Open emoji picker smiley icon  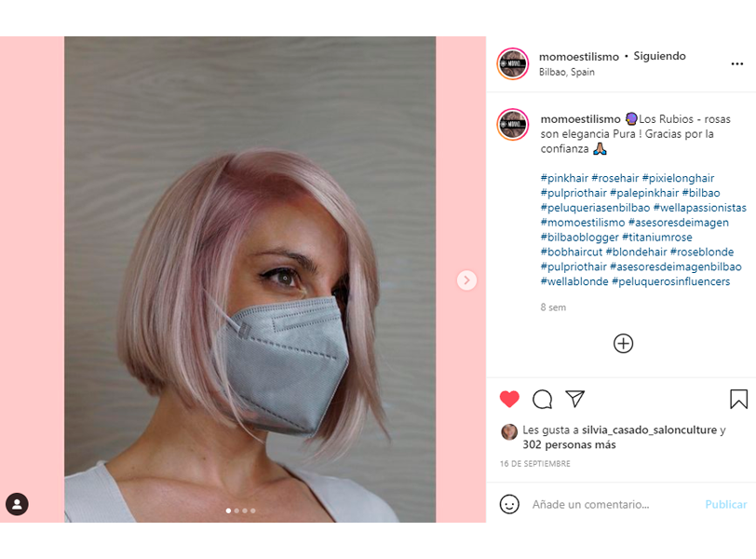[x=509, y=504]
